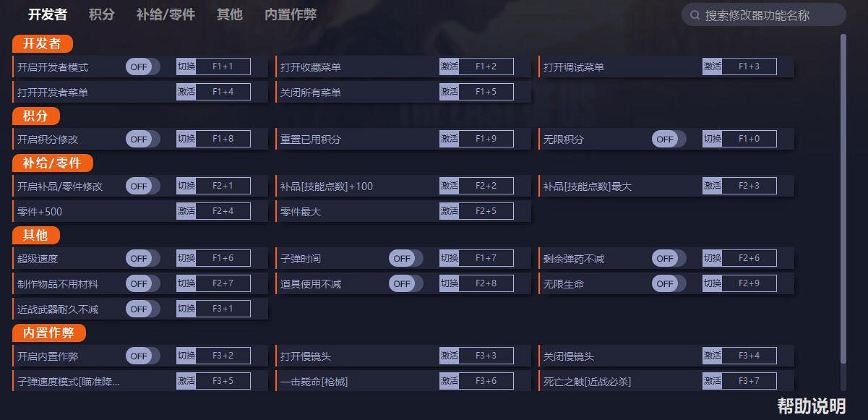Activate 零件+500 with its 激活 button
This screenshot has width=868, height=420.
(x=186, y=211)
